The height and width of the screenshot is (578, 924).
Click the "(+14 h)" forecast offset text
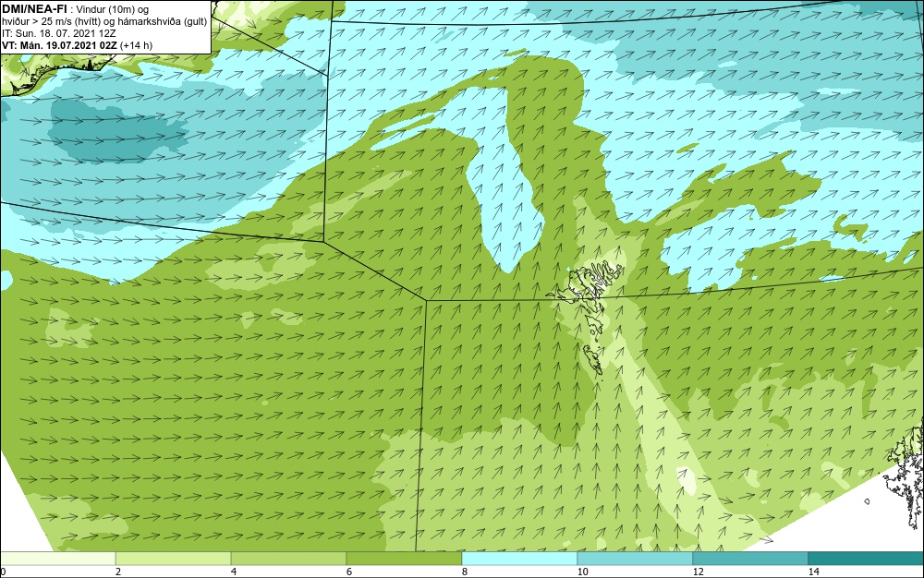pos(136,45)
